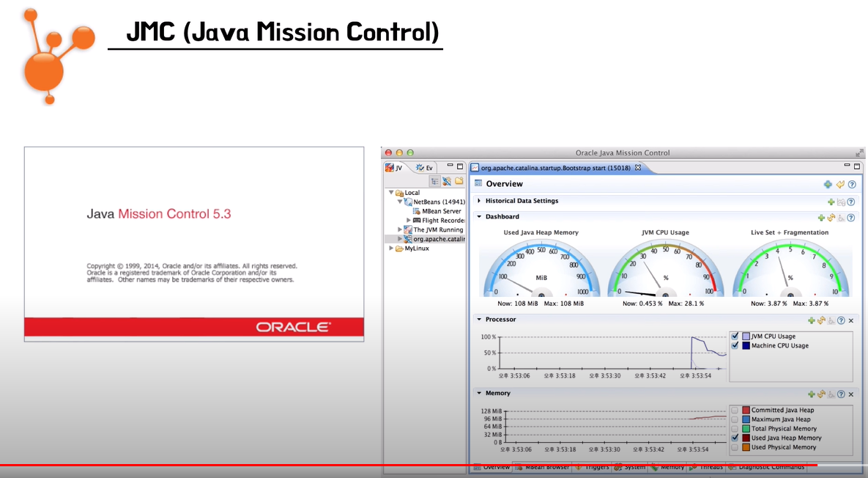This screenshot has width=868, height=478.
Task: Click the JVM CPU Usage color swatch
Action: coord(746,337)
